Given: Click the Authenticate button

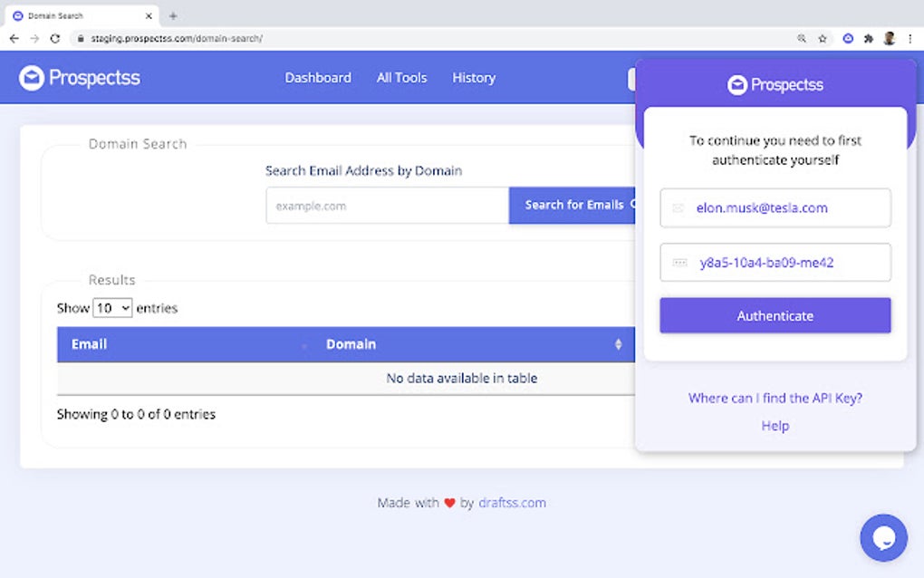Looking at the screenshot, I should pos(775,316).
